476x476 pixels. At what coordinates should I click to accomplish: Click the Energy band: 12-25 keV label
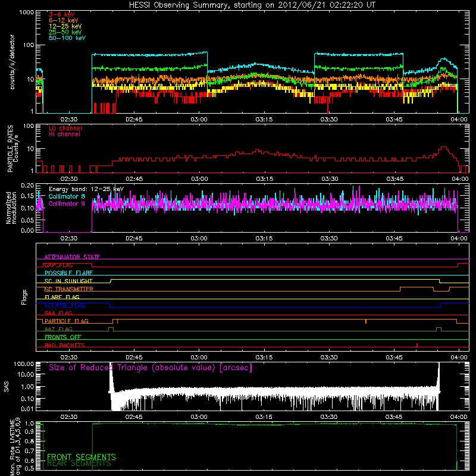point(86,189)
